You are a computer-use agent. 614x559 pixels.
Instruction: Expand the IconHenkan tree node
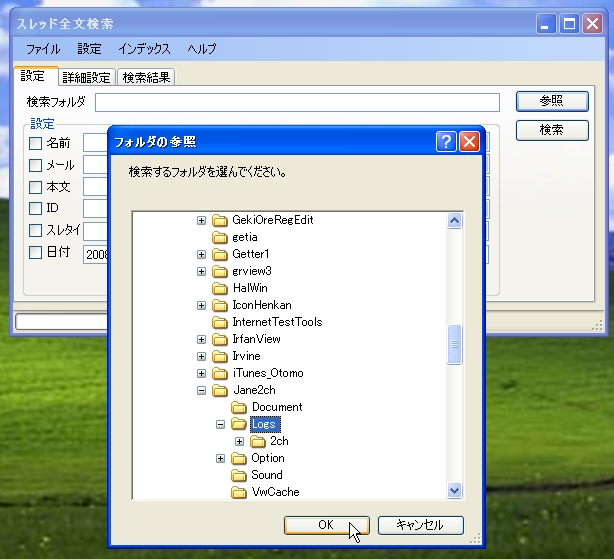pos(201,305)
